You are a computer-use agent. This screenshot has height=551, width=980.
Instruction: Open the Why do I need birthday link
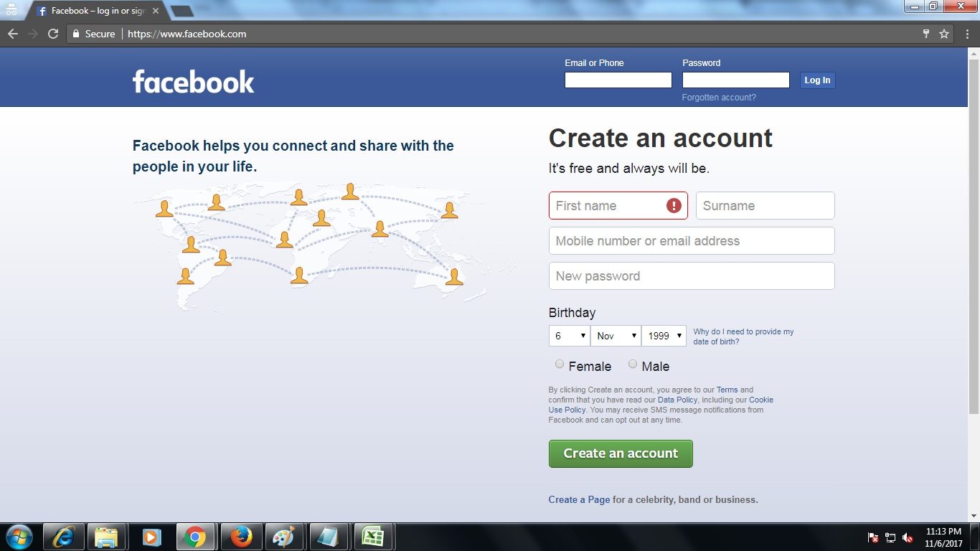(x=743, y=336)
